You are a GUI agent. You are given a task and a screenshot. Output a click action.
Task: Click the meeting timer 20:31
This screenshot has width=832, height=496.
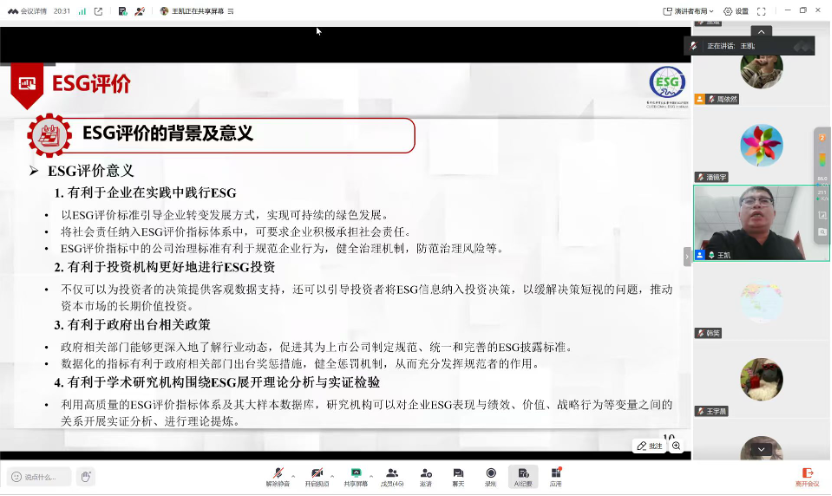click(62, 11)
